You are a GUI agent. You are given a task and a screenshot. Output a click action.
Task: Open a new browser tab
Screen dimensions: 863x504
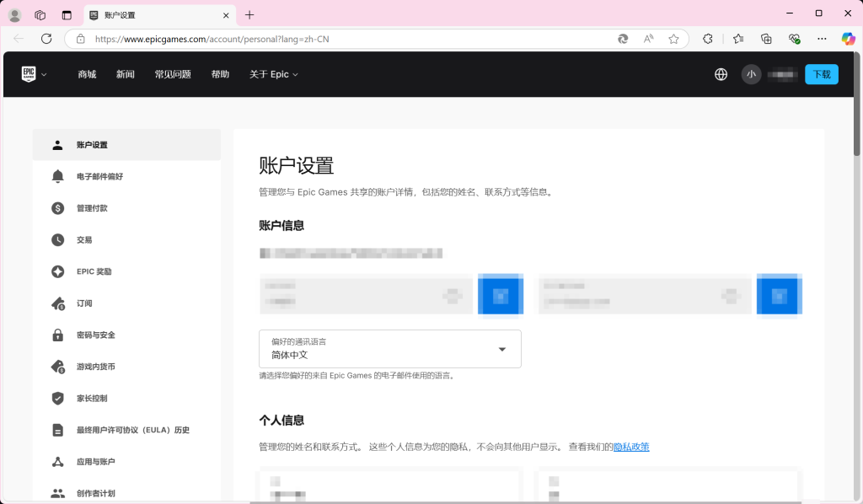pos(249,15)
